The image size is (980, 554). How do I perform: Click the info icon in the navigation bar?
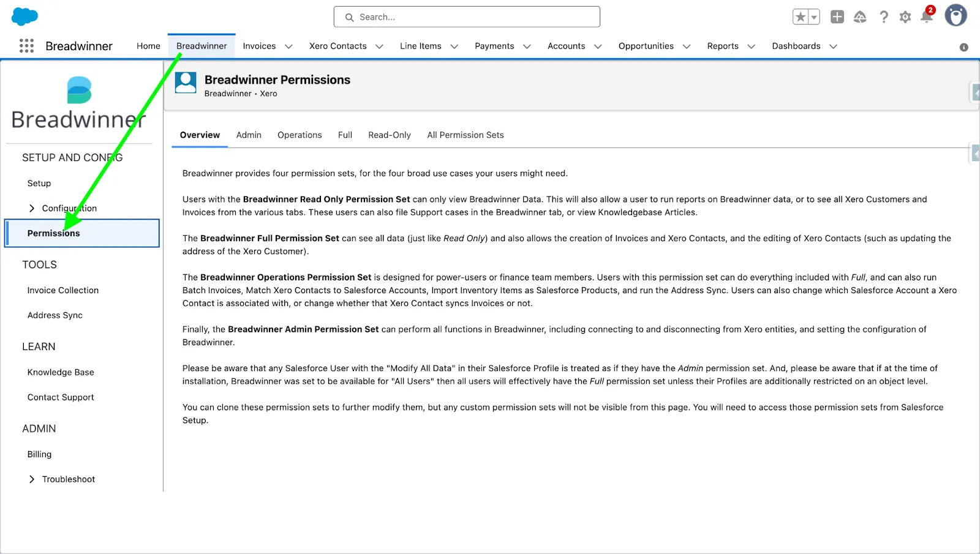click(x=963, y=47)
